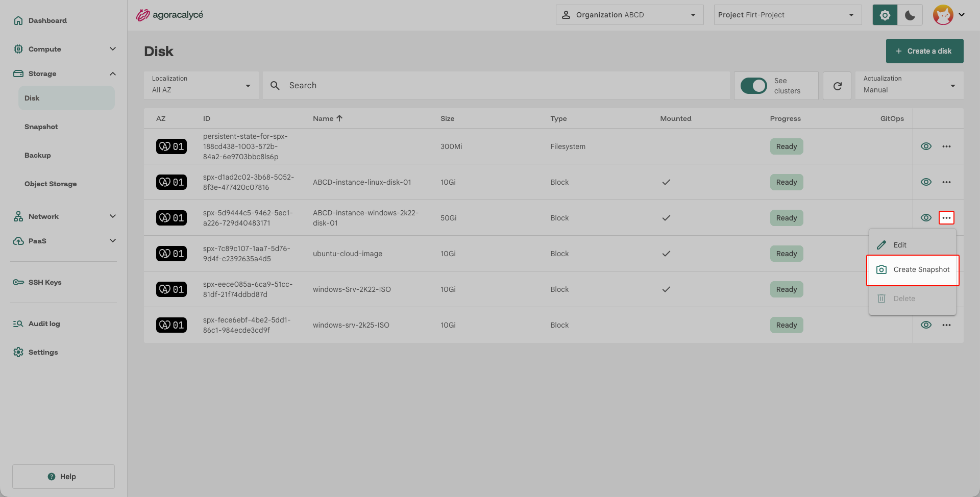The height and width of the screenshot is (497, 980).
Task: Open the Help button
Action: [x=63, y=477]
